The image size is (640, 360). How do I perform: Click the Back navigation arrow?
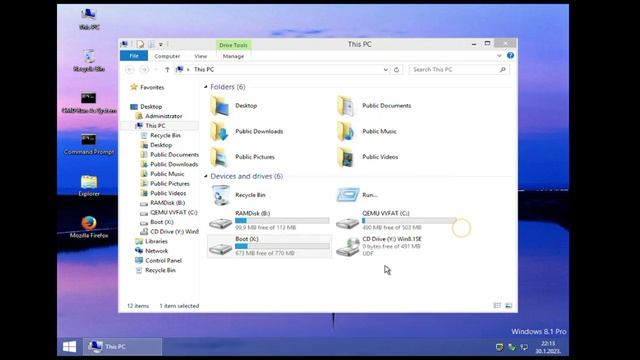pos(130,70)
